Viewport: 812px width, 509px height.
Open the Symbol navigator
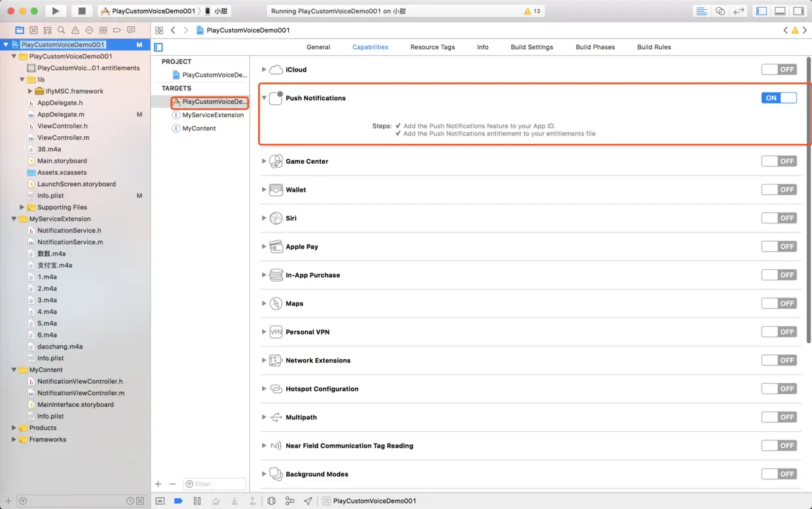[x=47, y=30]
